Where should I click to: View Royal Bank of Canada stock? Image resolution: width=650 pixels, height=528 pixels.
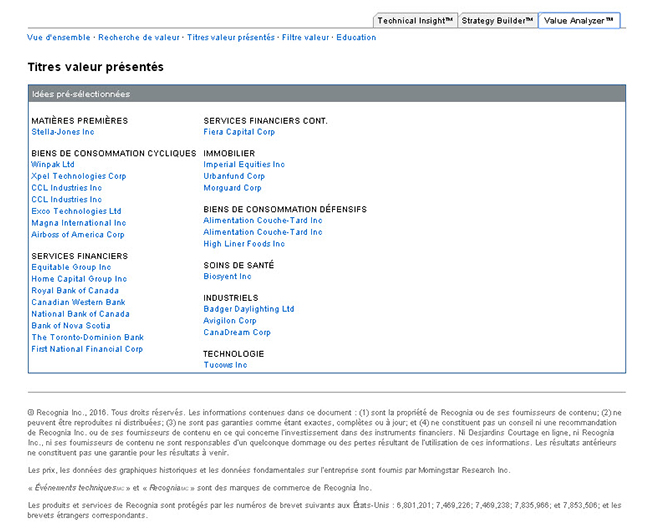75,291
